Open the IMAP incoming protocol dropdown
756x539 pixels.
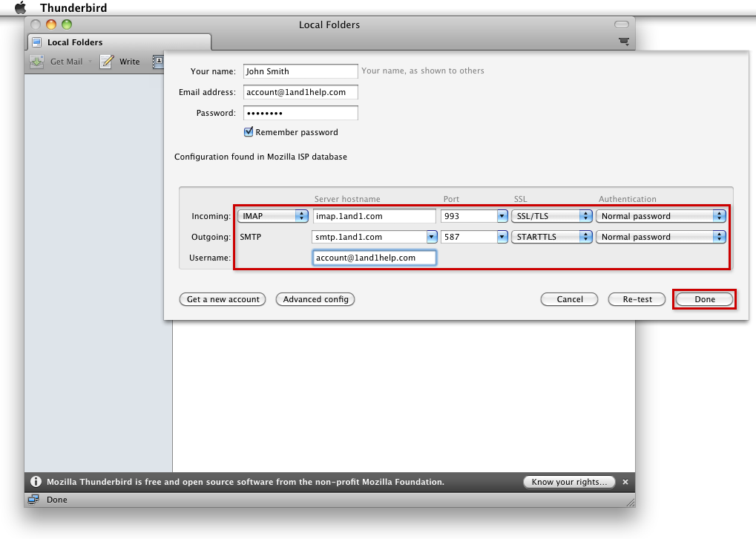point(273,216)
